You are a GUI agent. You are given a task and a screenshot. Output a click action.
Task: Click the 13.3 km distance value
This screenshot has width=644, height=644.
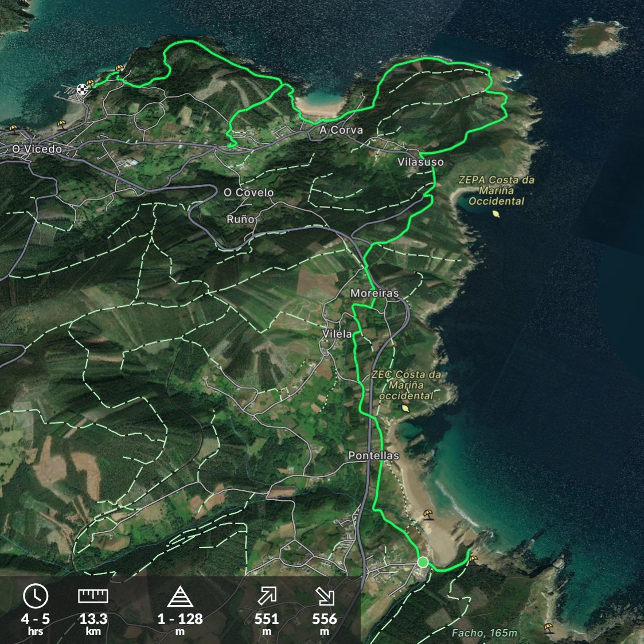93,619
